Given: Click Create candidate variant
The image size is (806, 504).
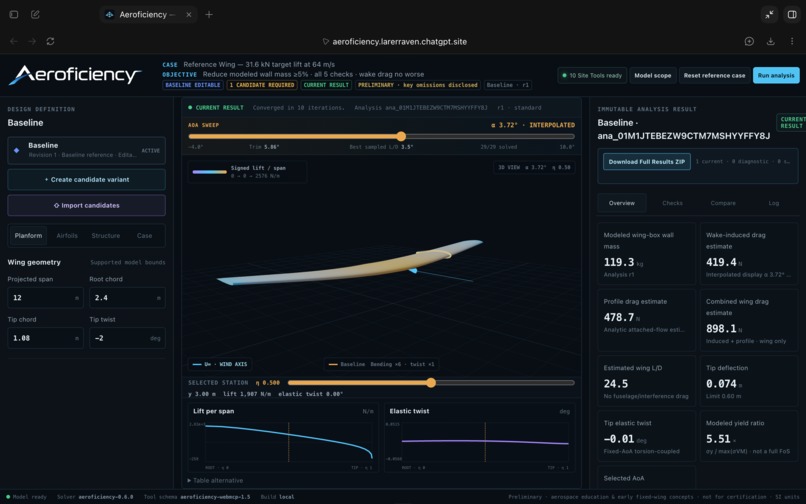Looking at the screenshot, I should (86, 179).
